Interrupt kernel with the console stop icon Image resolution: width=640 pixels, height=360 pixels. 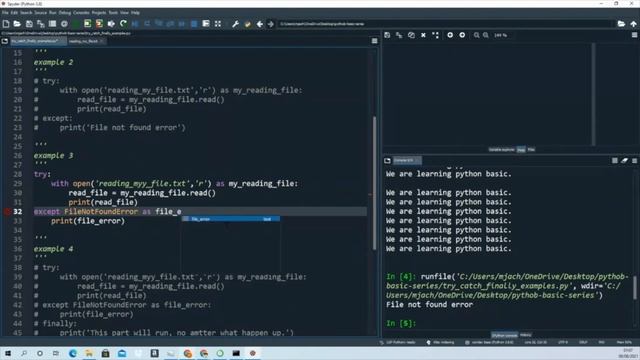coord(615,161)
